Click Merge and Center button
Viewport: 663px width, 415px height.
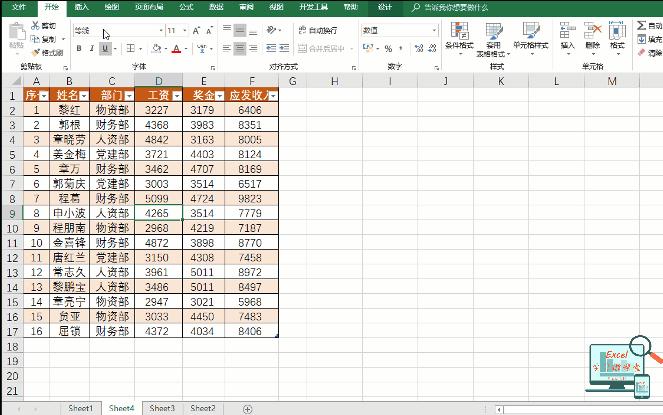coord(321,48)
